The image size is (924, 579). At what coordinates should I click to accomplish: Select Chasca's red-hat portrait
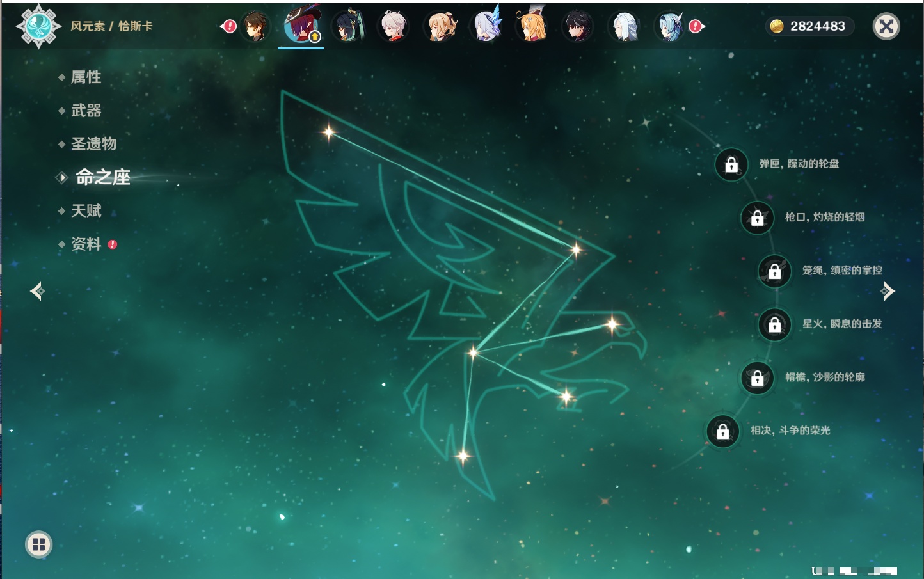pyautogui.click(x=301, y=26)
